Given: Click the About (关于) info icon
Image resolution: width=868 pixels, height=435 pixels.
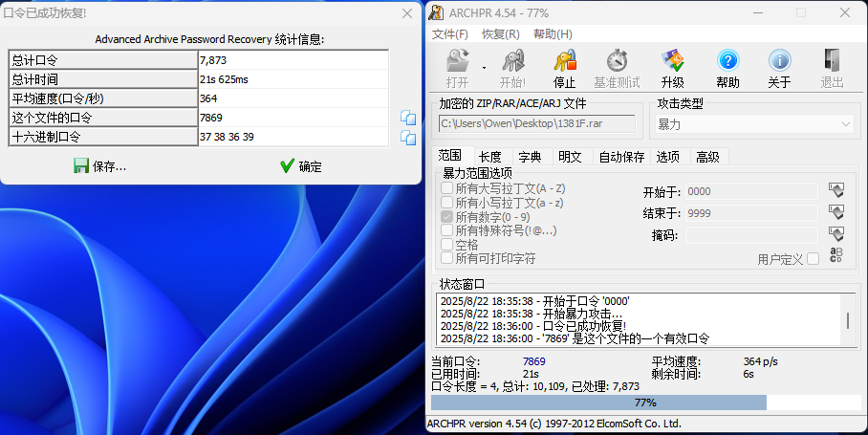Looking at the screenshot, I should (x=779, y=61).
